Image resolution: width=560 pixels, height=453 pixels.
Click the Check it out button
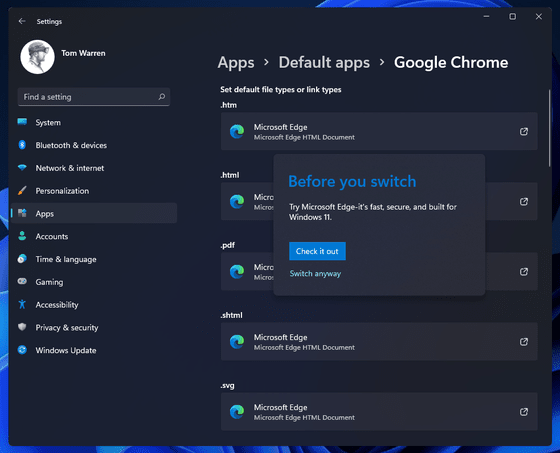coord(317,251)
